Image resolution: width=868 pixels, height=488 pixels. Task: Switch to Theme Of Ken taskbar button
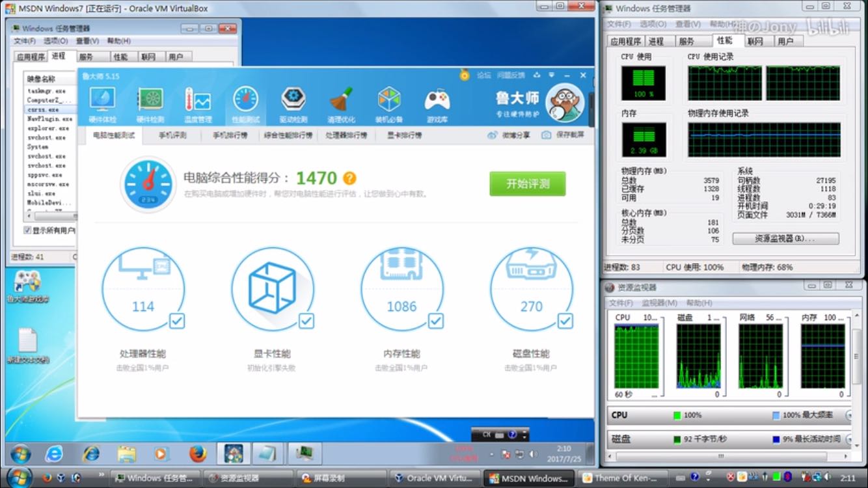[x=623, y=478]
